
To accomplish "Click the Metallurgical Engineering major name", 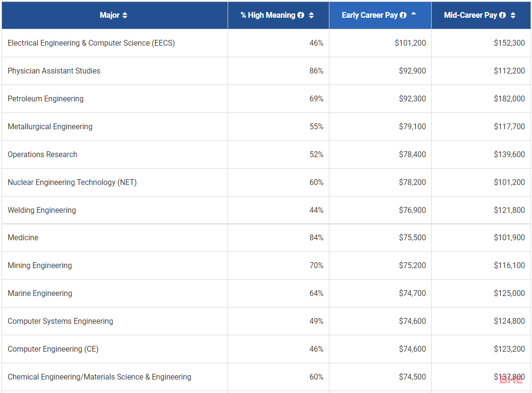I will point(50,126).
